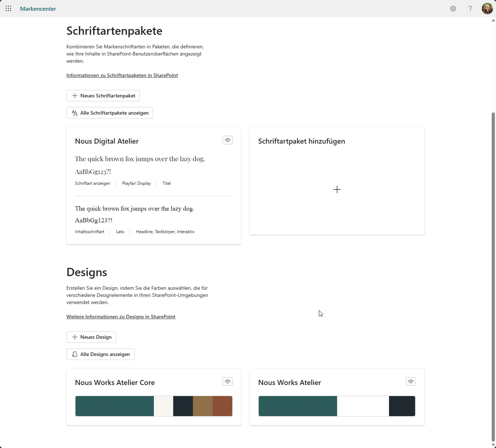Click the teal swatch in Nous Works Atelier card
The image size is (496, 448).
[x=298, y=406]
